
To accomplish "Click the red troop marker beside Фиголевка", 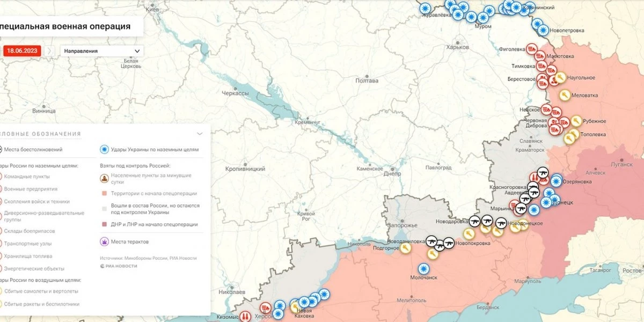I will [532, 49].
